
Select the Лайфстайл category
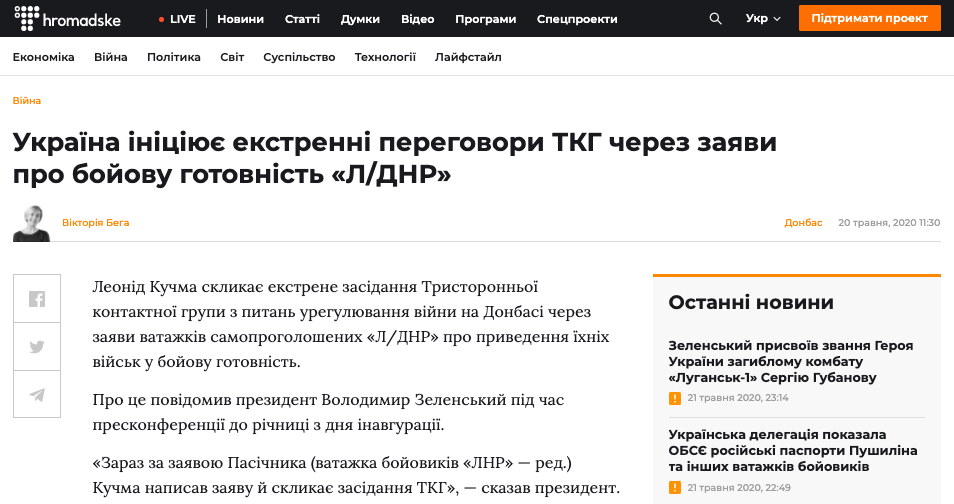(468, 57)
